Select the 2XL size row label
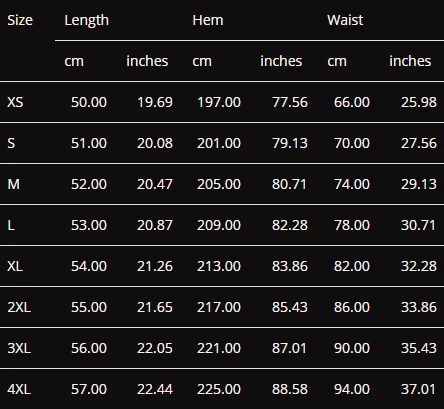This screenshot has width=444, height=409. tap(19, 307)
